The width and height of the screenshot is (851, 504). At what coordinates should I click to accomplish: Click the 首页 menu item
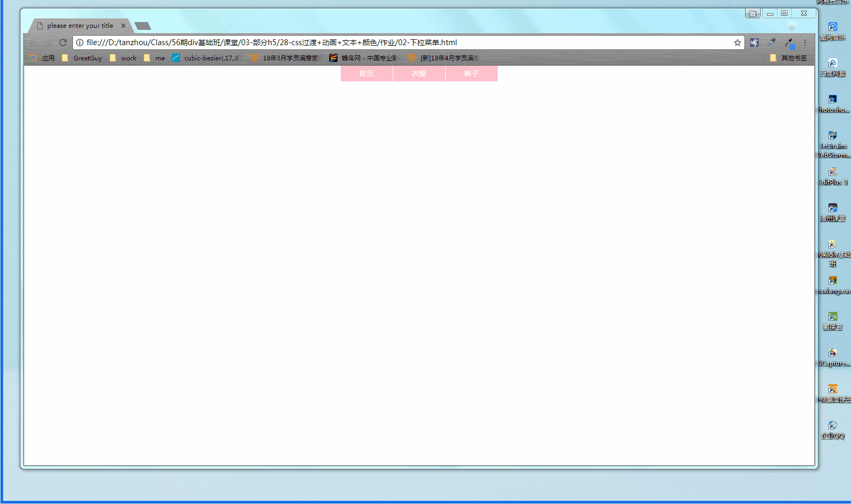pos(366,73)
